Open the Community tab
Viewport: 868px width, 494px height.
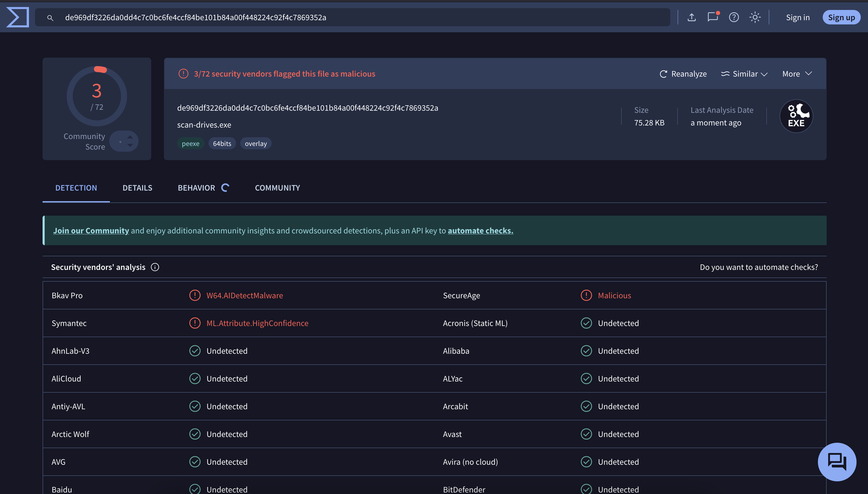pos(277,188)
